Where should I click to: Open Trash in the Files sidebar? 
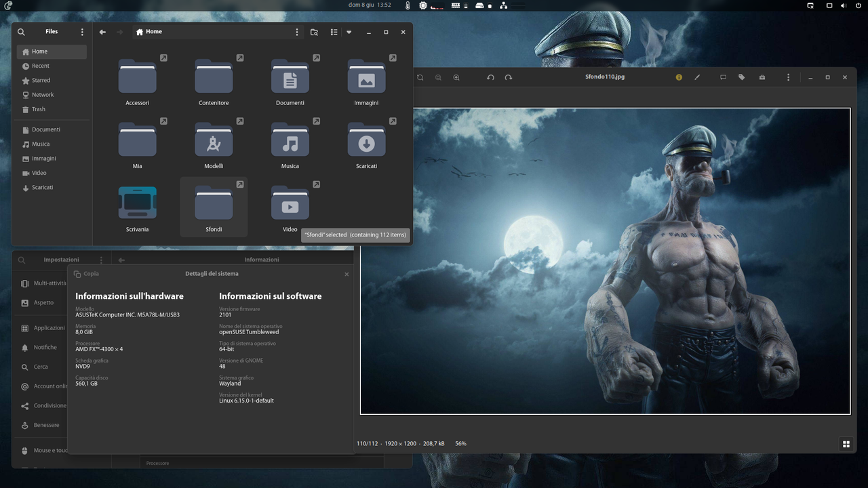(52, 109)
